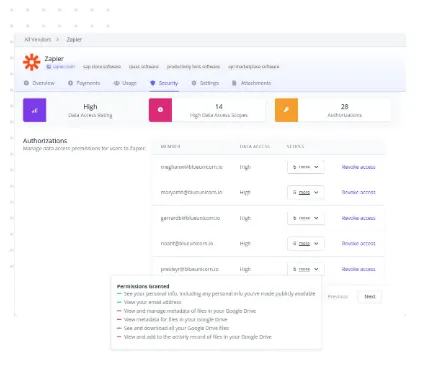Click the Usage tab icon

pyautogui.click(x=116, y=83)
